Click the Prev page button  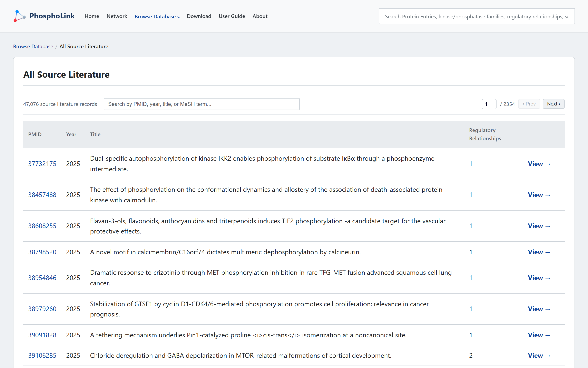pyautogui.click(x=529, y=104)
